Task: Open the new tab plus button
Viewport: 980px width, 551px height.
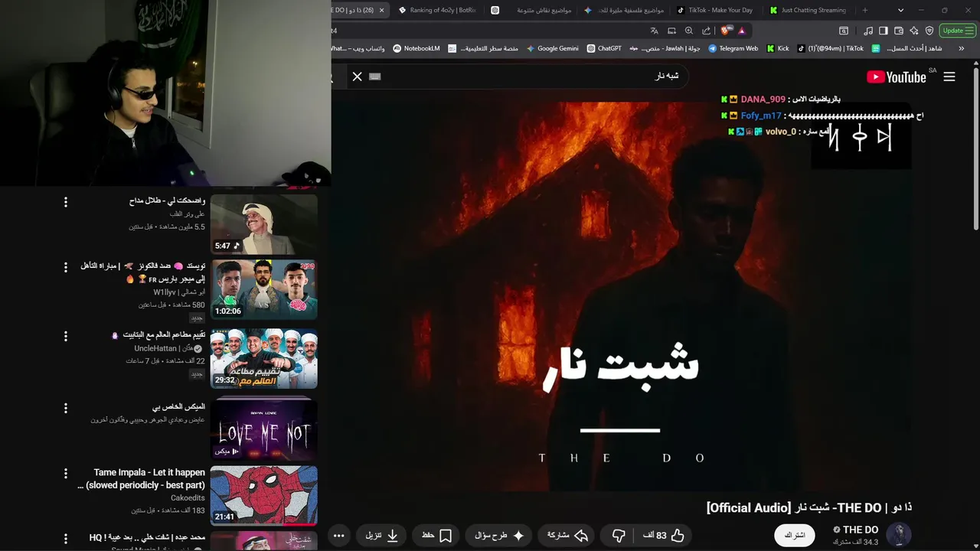Action: point(865,10)
